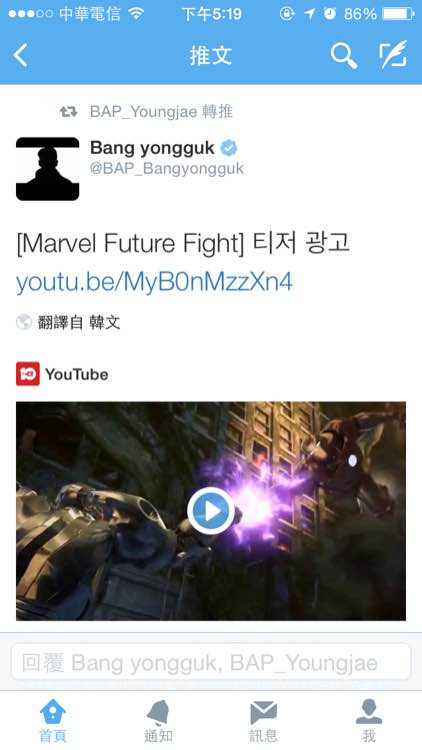Open search with the magnifier icon
This screenshot has width=422, height=750.
(x=344, y=55)
